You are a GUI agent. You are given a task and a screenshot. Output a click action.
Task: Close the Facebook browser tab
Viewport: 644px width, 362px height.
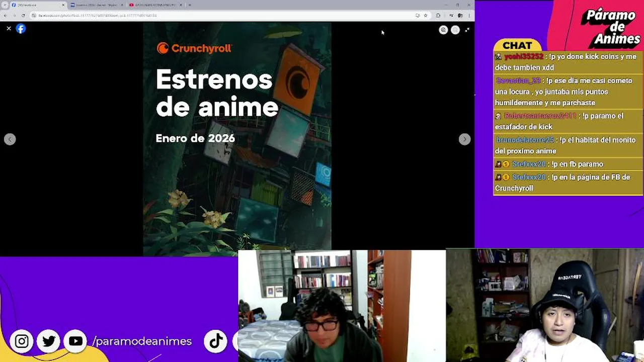click(63, 5)
